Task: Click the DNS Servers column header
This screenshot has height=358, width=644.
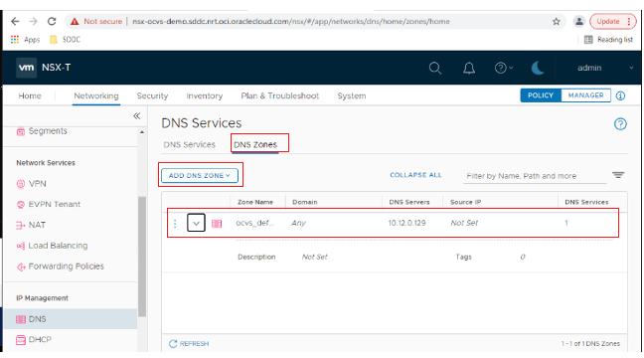Action: 409,202
